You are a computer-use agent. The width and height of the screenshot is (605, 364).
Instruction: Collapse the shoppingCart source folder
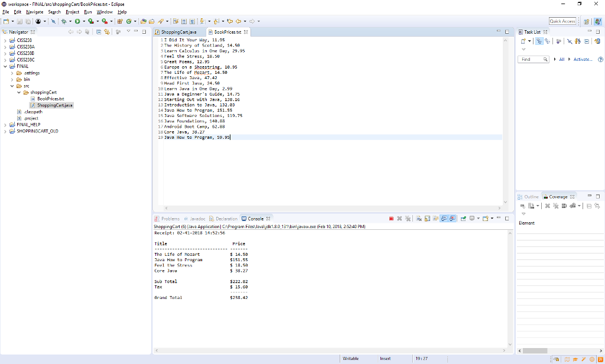coord(18,92)
